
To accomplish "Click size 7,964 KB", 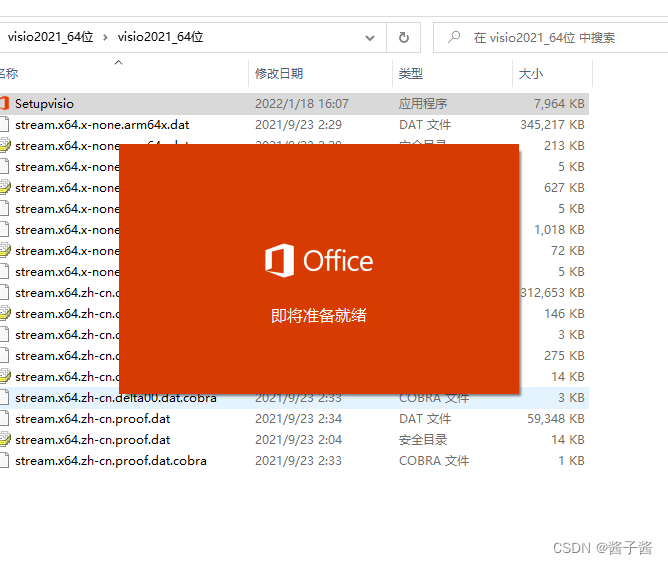I will pyautogui.click(x=559, y=104).
